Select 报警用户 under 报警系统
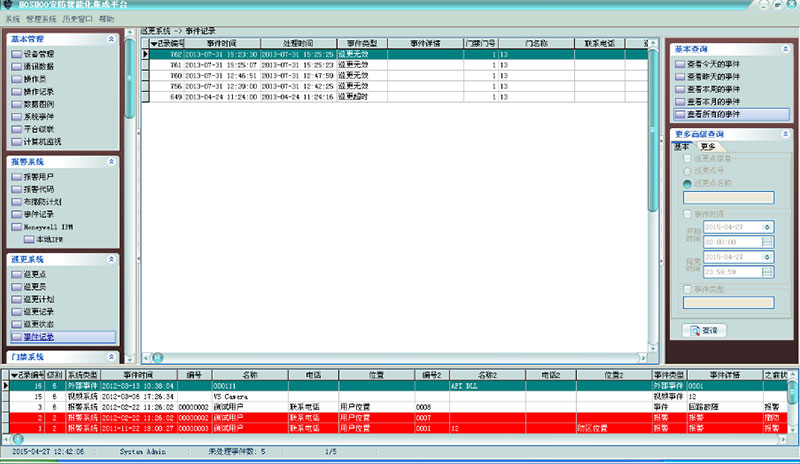 pos(39,176)
